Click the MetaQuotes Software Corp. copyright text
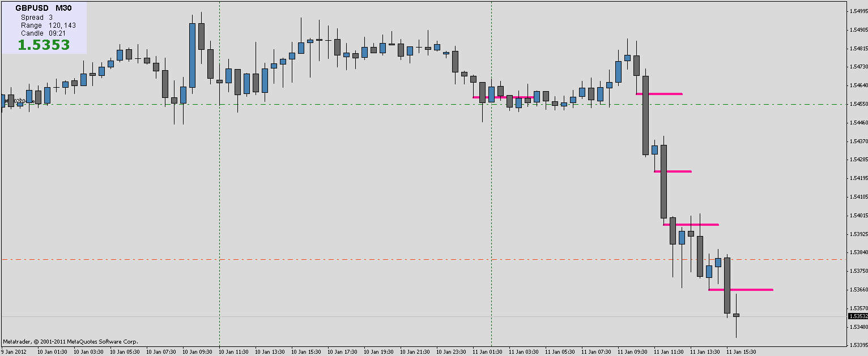Screen dimensions: 868x356 click(x=70, y=342)
